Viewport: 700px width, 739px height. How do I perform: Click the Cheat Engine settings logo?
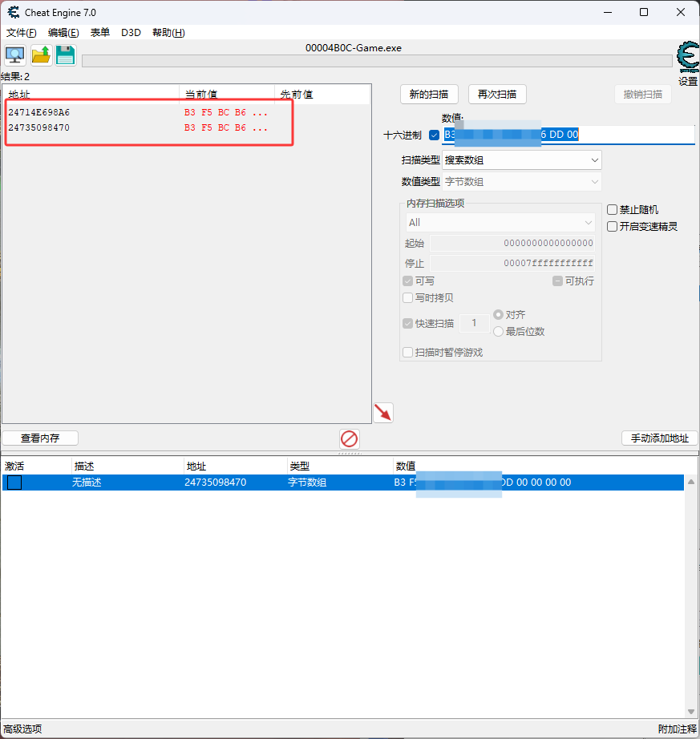point(688,57)
